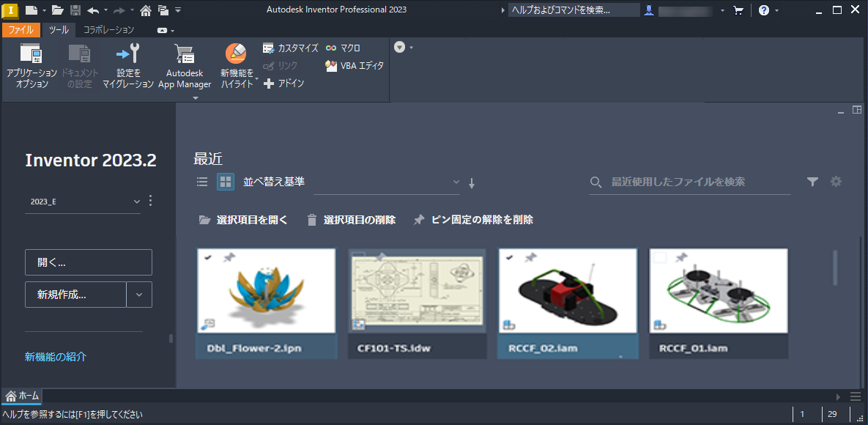868x425 pixels.
Task: Click 設定をマイグレーション (Migrate Settings) tool
Action: pyautogui.click(x=128, y=65)
